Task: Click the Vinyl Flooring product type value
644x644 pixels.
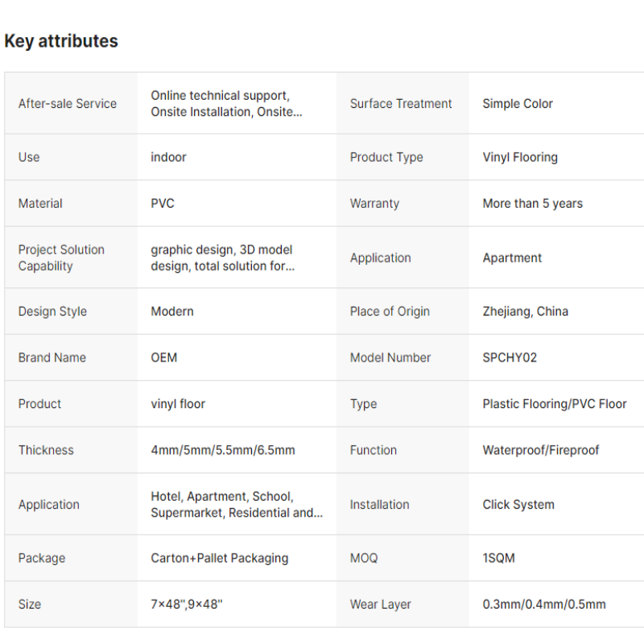Action: pyautogui.click(x=520, y=157)
